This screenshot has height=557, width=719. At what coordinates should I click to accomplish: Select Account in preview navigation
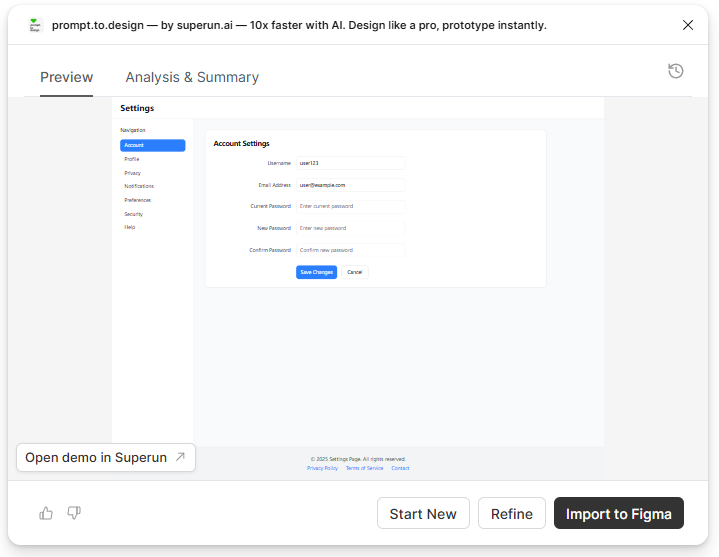click(x=153, y=145)
